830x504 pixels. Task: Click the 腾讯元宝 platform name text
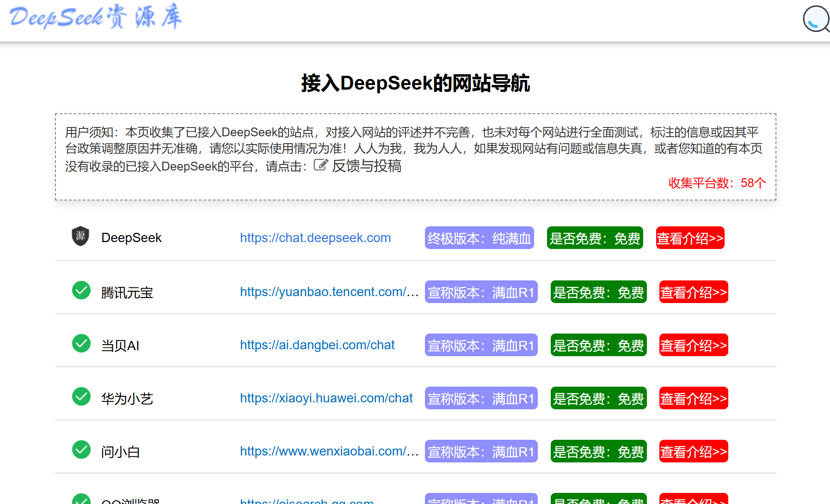pyautogui.click(x=127, y=292)
